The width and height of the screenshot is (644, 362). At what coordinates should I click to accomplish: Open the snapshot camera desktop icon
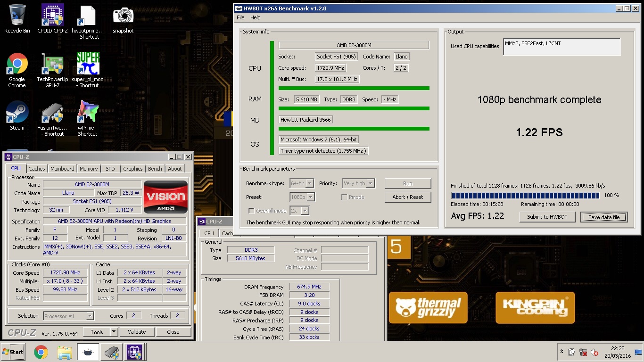point(123,19)
